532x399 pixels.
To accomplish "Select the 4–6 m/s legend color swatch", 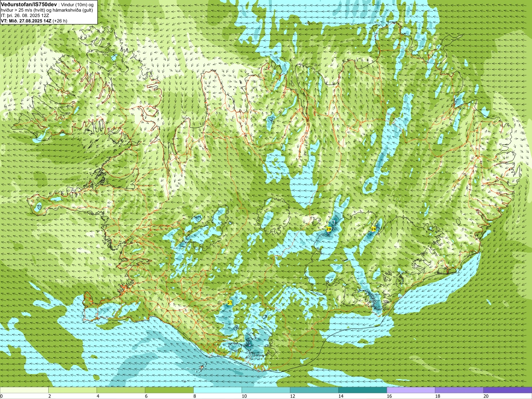I will pos(121,390).
